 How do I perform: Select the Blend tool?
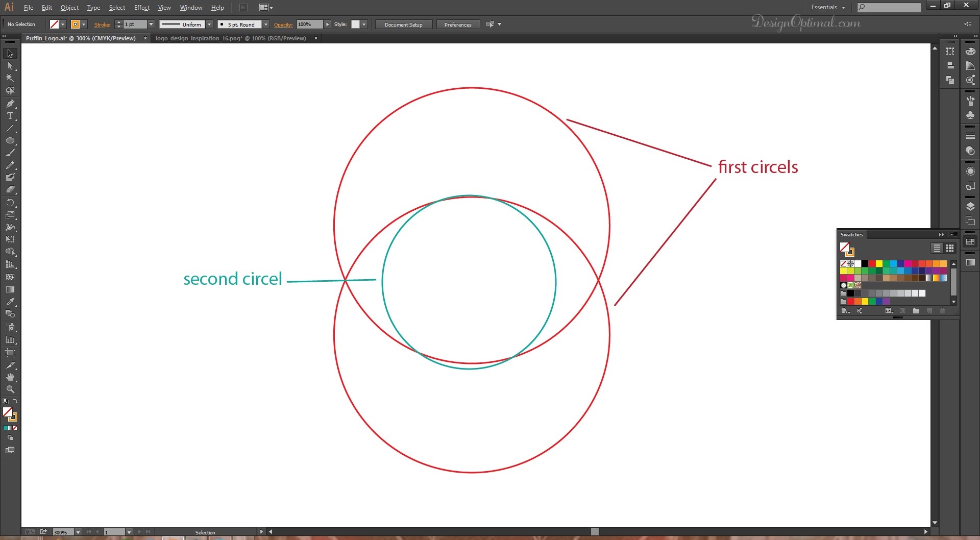coord(10,314)
